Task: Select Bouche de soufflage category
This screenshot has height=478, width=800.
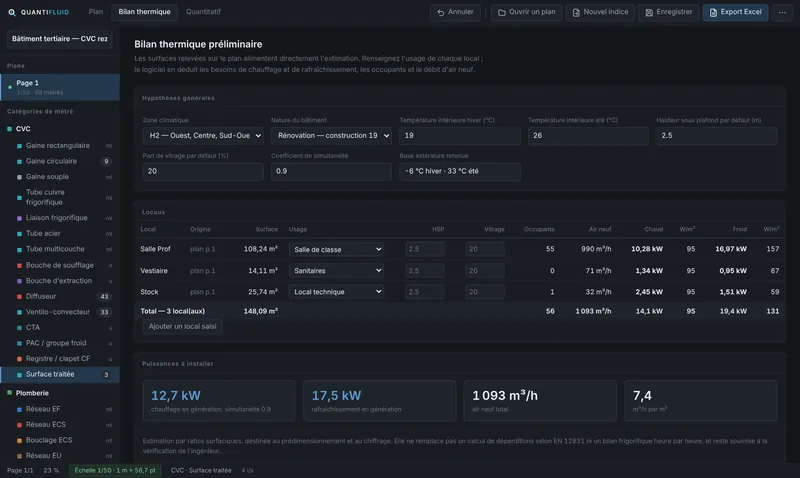Action: (x=60, y=265)
